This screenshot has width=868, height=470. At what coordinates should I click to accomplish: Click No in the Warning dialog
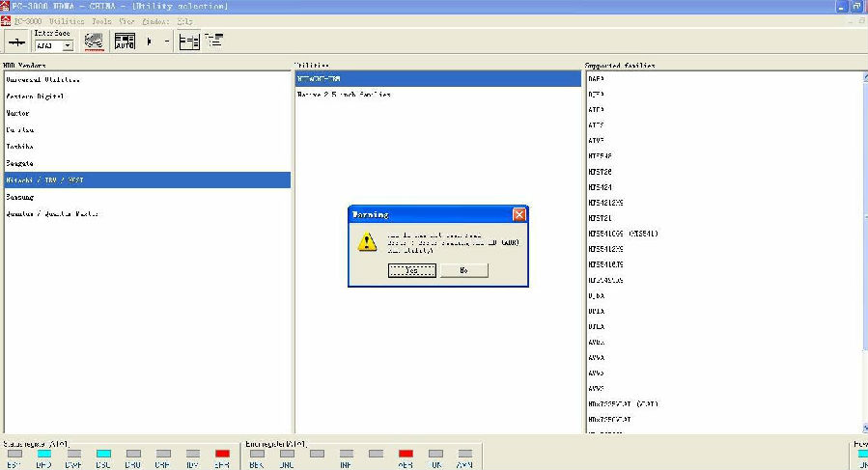coord(463,270)
